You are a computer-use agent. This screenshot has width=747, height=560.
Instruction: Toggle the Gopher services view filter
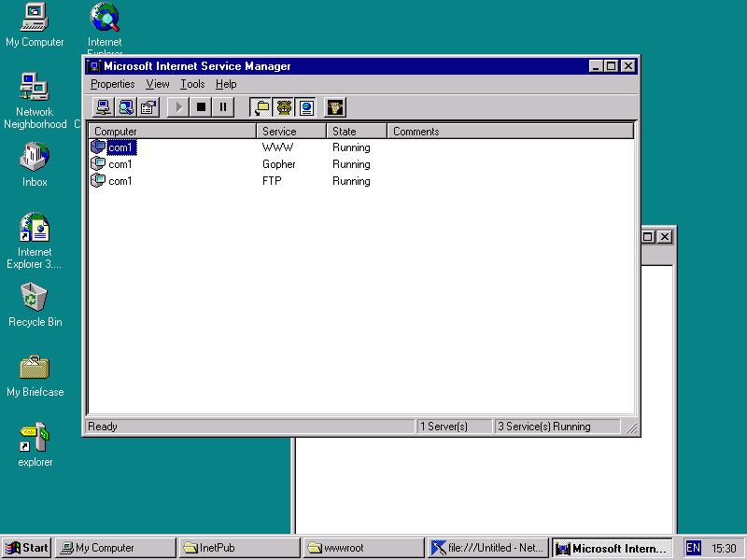(284, 107)
